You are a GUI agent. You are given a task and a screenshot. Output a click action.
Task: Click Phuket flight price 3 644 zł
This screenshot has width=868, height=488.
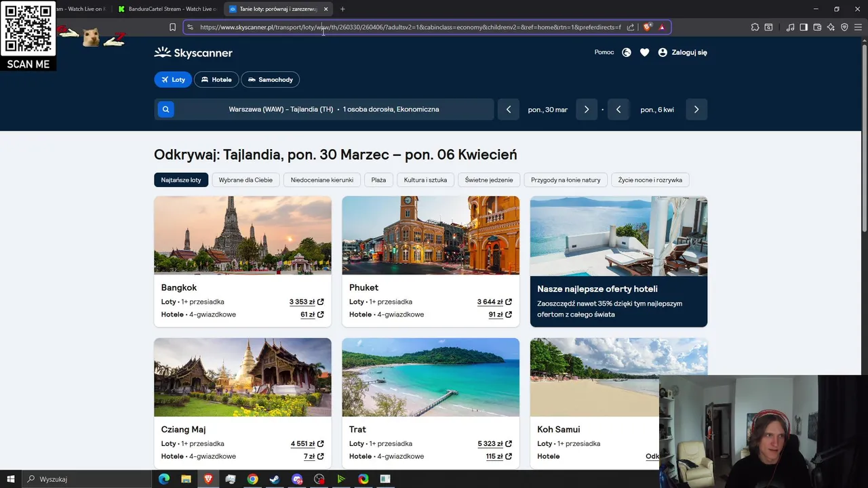(x=490, y=302)
